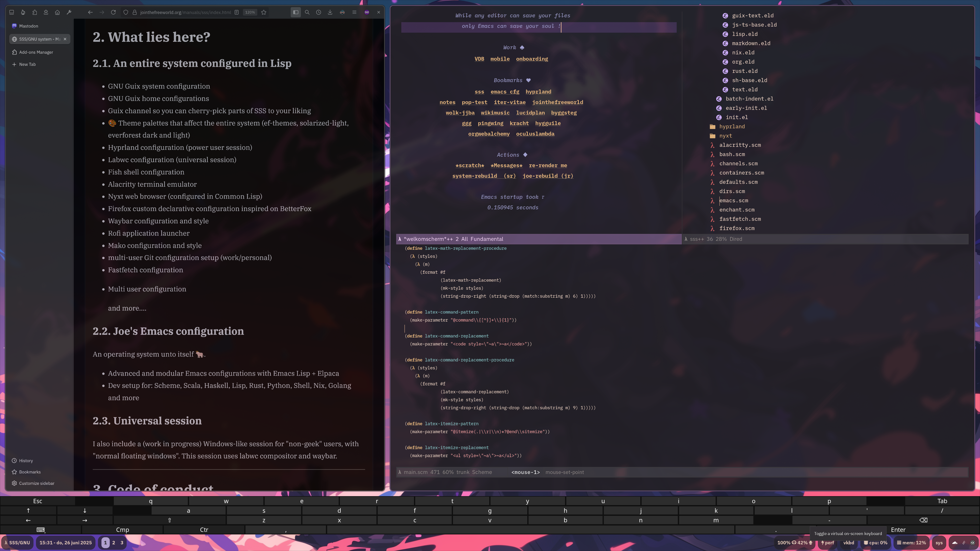Click the system-rebuild (sr) action
Image resolution: width=980 pixels, height=551 pixels.
pyautogui.click(x=484, y=176)
